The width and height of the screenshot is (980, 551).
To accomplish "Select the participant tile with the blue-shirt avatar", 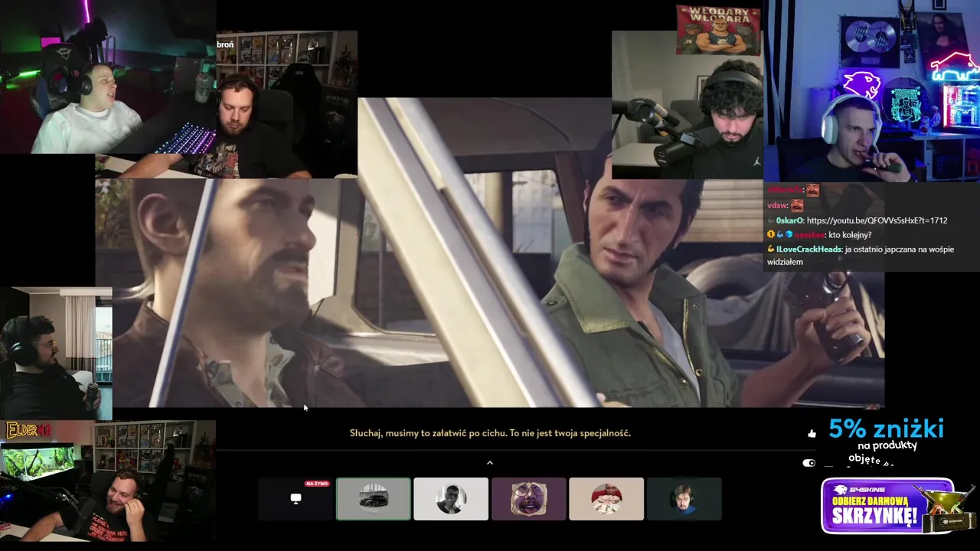I will (684, 499).
